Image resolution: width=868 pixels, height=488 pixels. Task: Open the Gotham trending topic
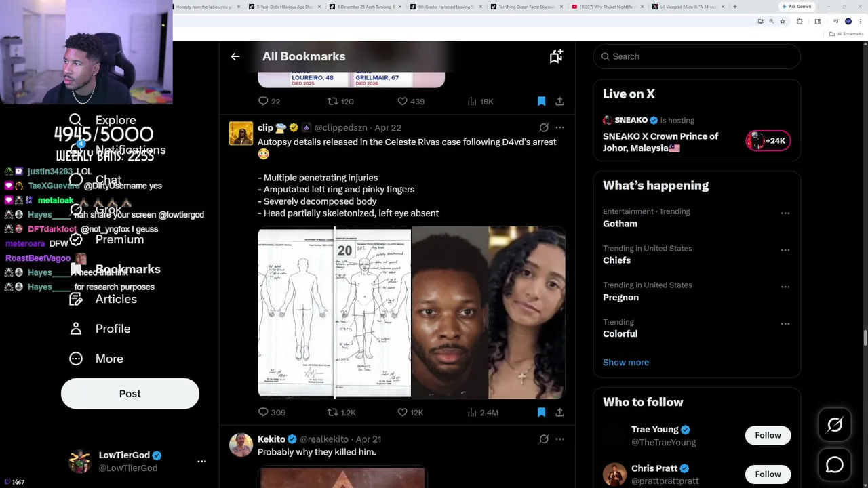(x=620, y=224)
